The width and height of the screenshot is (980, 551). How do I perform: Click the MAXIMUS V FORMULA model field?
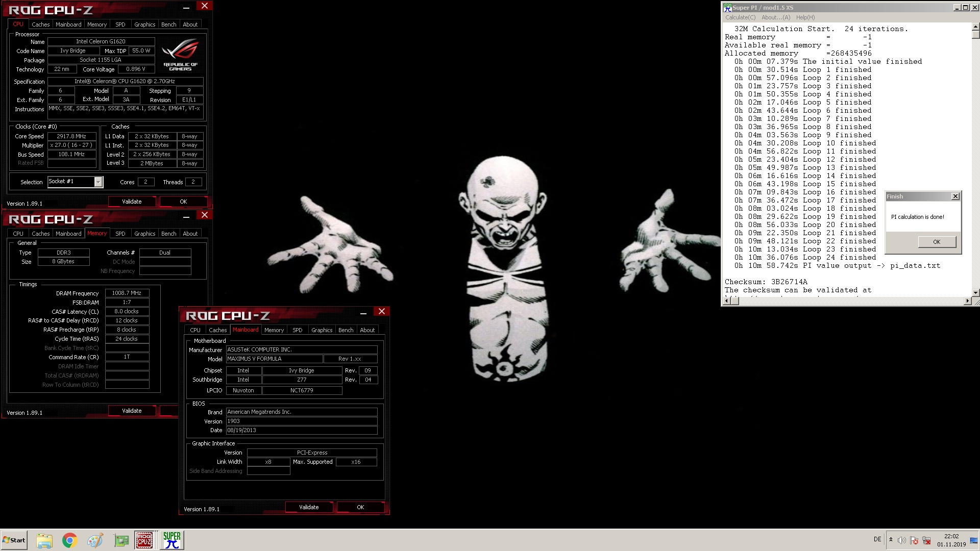pyautogui.click(x=274, y=359)
